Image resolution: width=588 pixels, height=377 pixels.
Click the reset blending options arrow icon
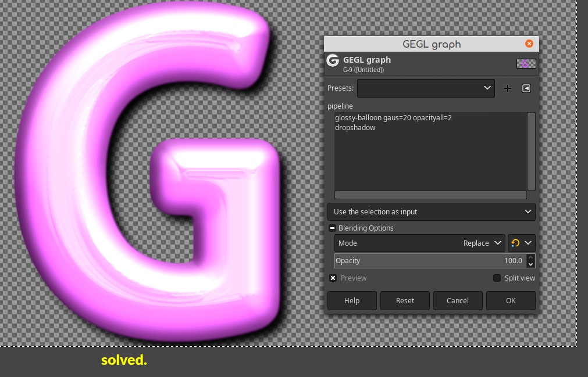pyautogui.click(x=515, y=243)
